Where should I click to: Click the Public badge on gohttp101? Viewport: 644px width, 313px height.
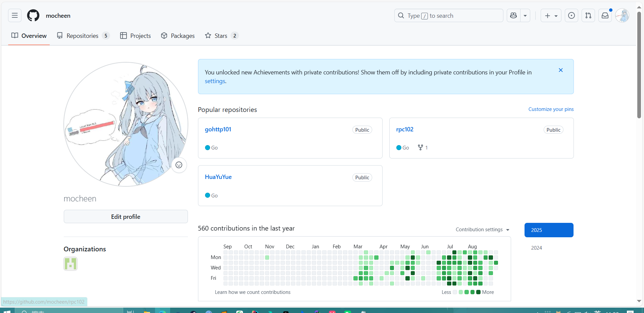(362, 130)
